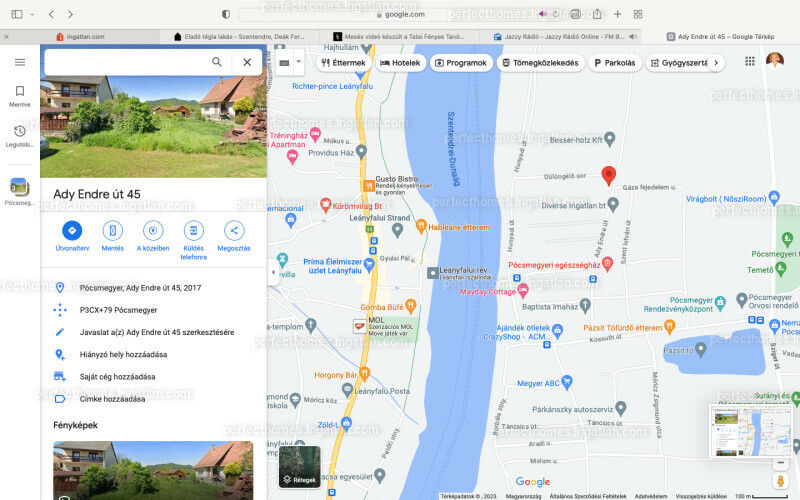Image resolution: width=800 pixels, height=500 pixels.
Task: Filter by Tömegközlekedés chip
Action: coord(541,63)
